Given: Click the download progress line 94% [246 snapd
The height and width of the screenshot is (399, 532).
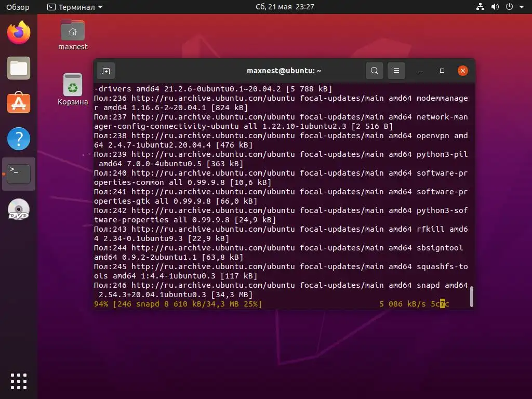Looking at the screenshot, I should [x=178, y=304].
